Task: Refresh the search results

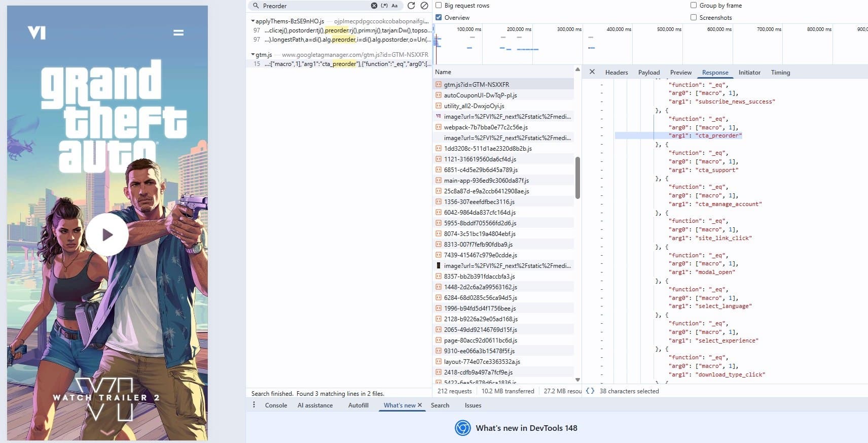Action: click(411, 6)
